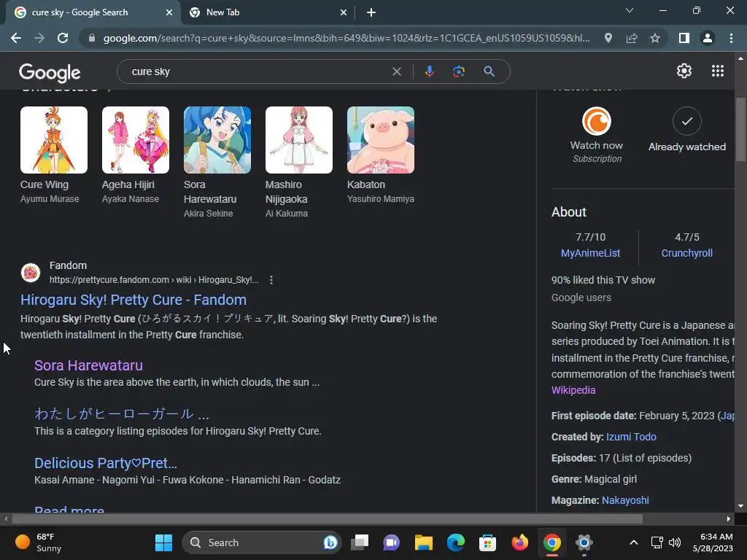Close the cure sky tab
Viewport: 747px width, 560px height.
169,12
